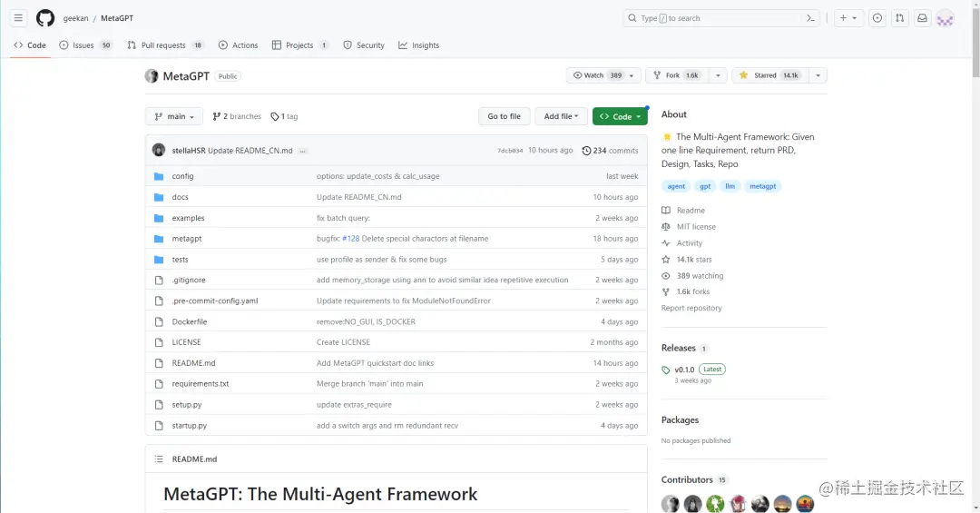Viewport: 980px width, 513px height.
Task: Click the first contributor avatar
Action: [670, 504]
